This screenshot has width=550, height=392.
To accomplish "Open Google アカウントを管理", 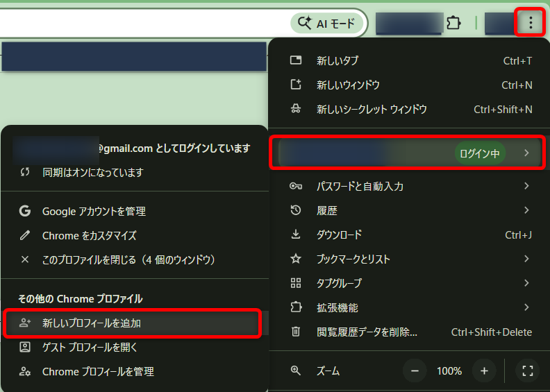I will [x=94, y=212].
